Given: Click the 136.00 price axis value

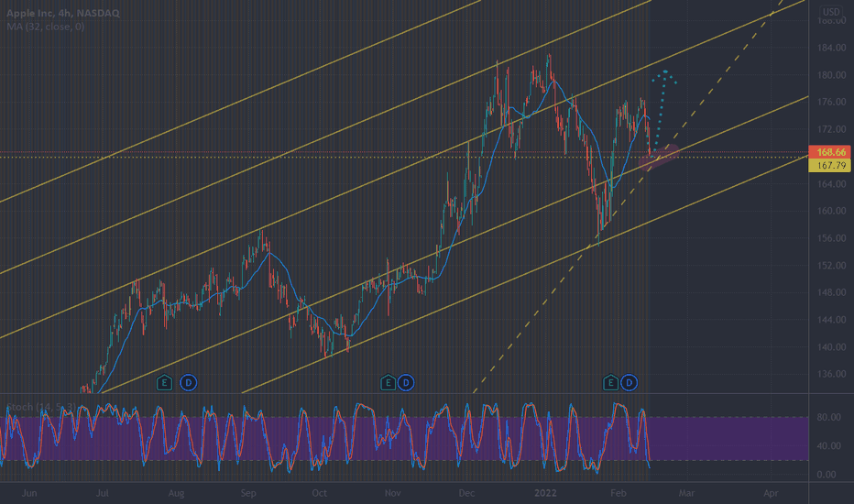Looking at the screenshot, I should coord(832,374).
